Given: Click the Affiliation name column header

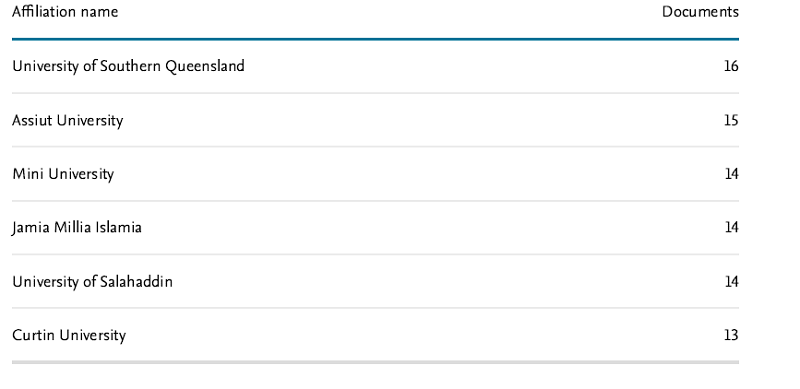Looking at the screenshot, I should pyautogui.click(x=65, y=12).
